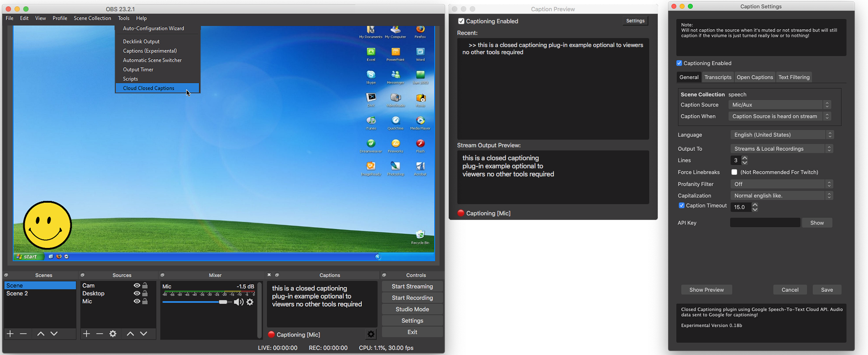Viewport: 868px width, 355px height.
Task: Open Mic mixer settings gear
Action: click(x=250, y=302)
